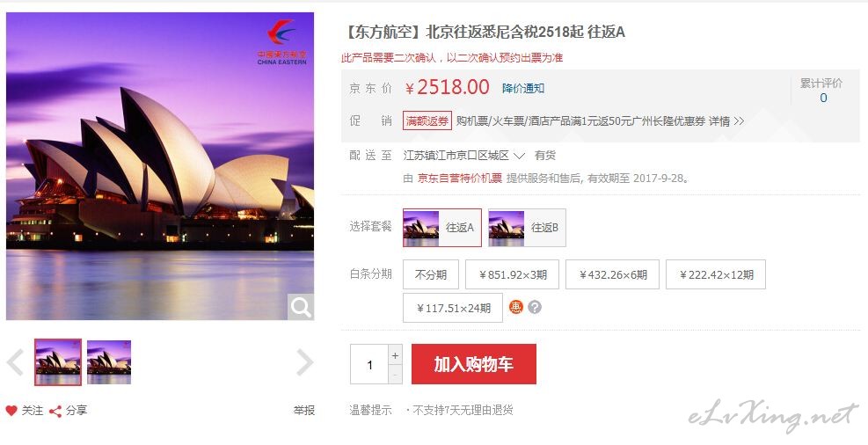868x445 pixels.
Task: Choose 不分期 installment option
Action: click(x=431, y=274)
